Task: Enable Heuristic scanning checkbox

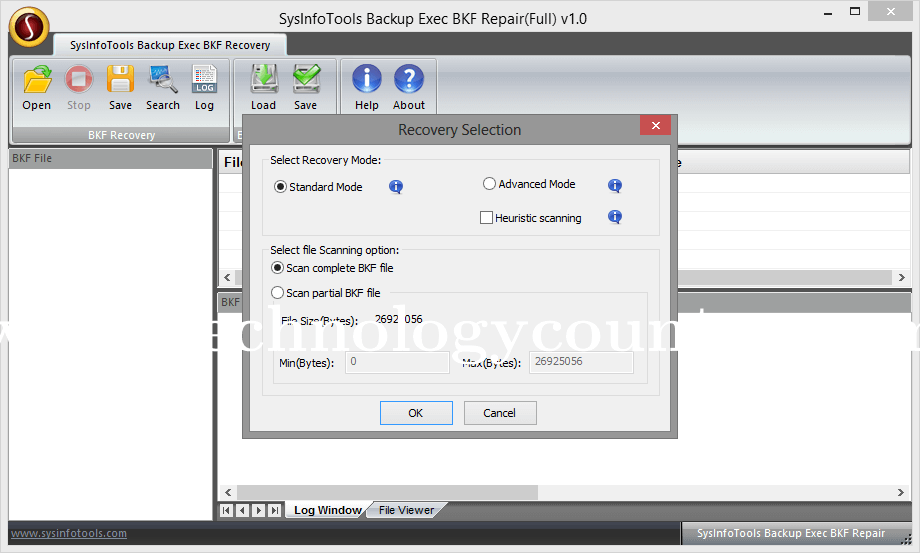Action: [486, 218]
